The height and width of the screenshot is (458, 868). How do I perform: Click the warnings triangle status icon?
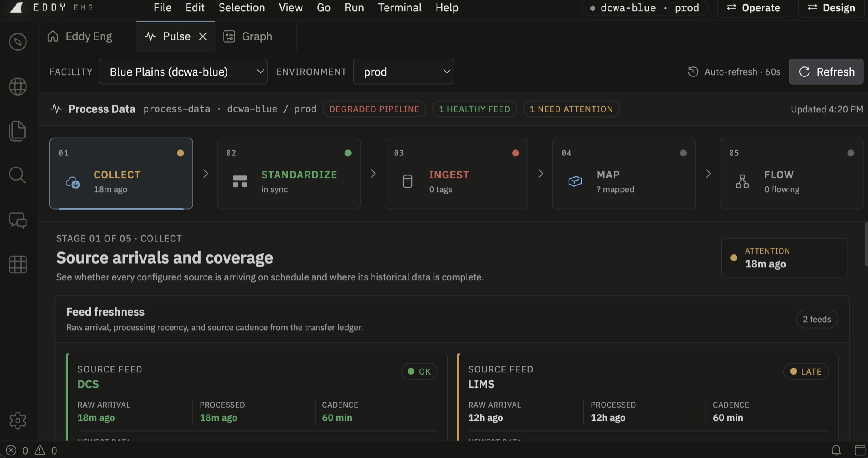pos(40,450)
